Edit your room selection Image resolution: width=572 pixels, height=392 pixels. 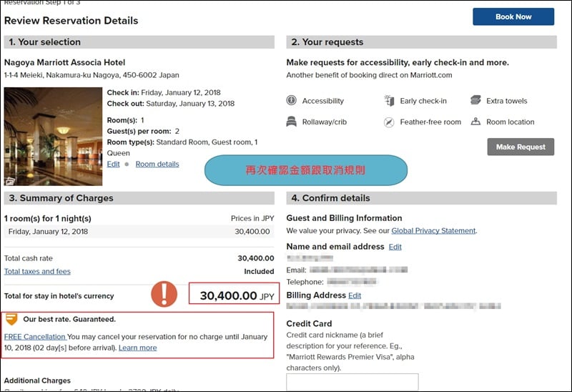tap(113, 165)
